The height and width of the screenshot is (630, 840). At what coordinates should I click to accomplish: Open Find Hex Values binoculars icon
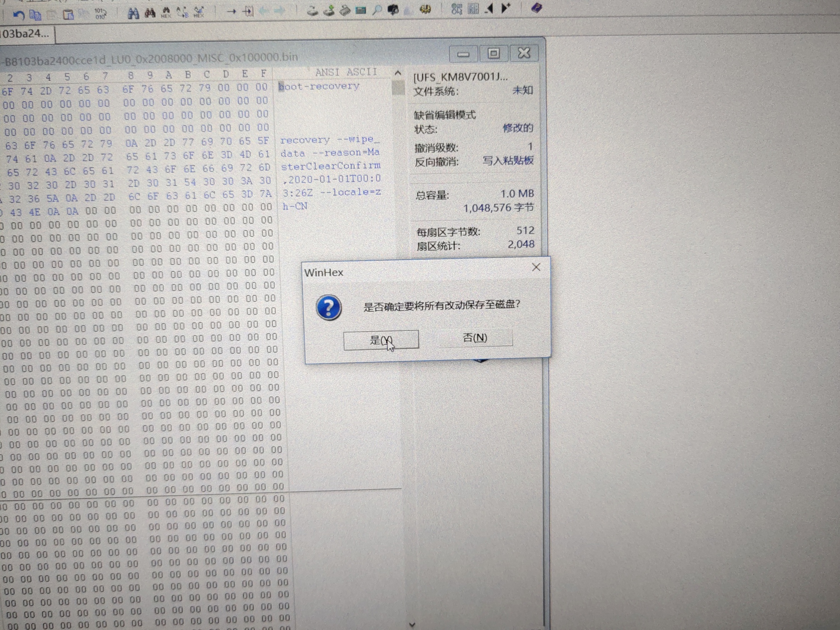166,12
